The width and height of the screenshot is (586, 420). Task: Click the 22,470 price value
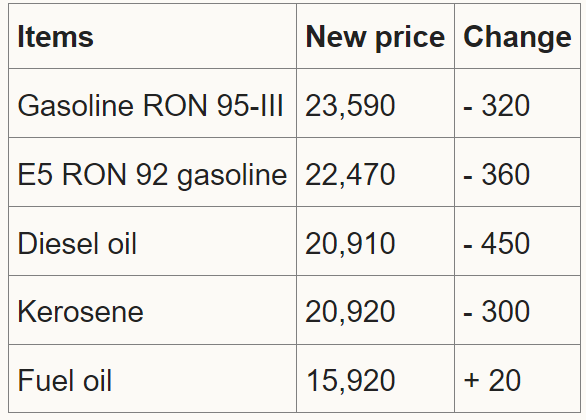click(x=350, y=175)
